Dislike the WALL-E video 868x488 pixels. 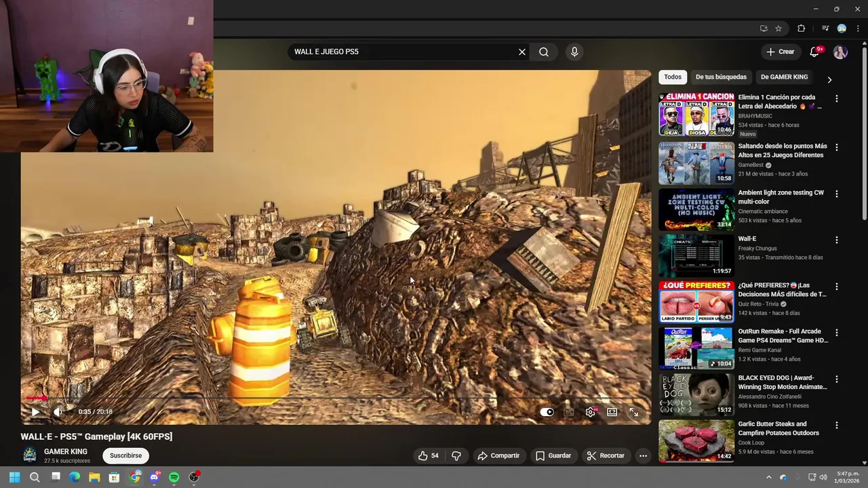(x=456, y=455)
